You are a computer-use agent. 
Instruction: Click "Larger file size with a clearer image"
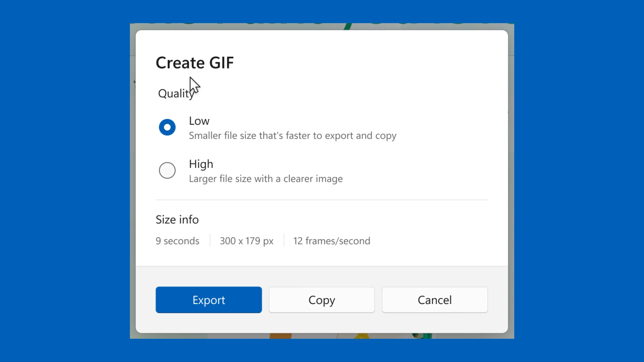pos(266,179)
